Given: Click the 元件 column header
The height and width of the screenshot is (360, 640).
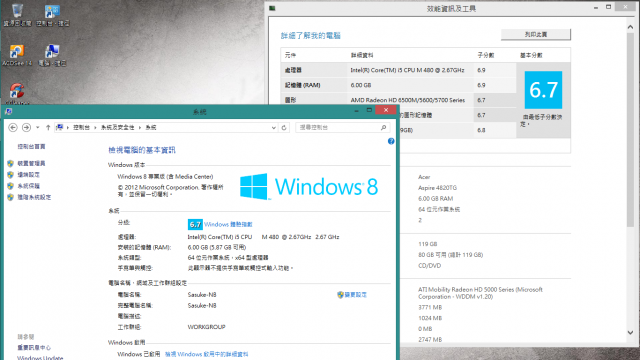Looking at the screenshot, I should (x=290, y=55).
